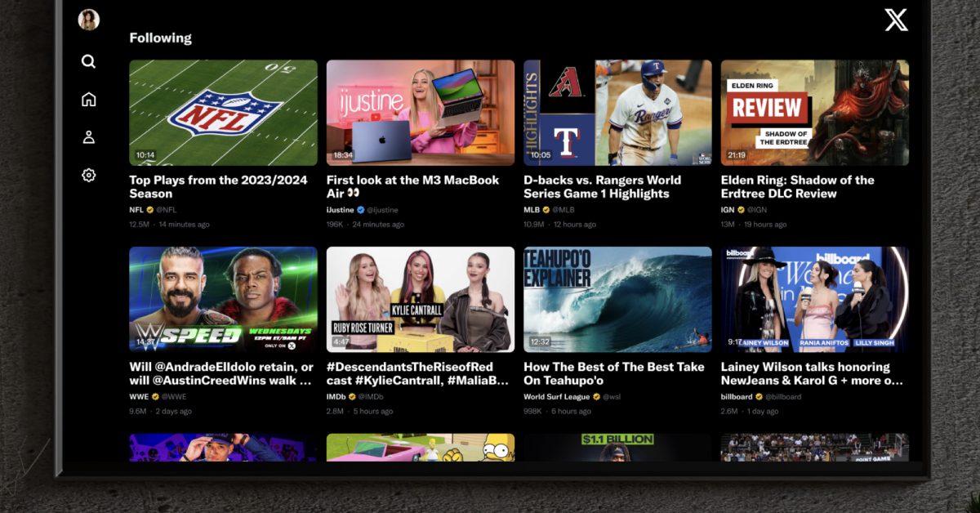This screenshot has width=980, height=513.
Task: Visit the @MLB handle
Action: pos(563,210)
